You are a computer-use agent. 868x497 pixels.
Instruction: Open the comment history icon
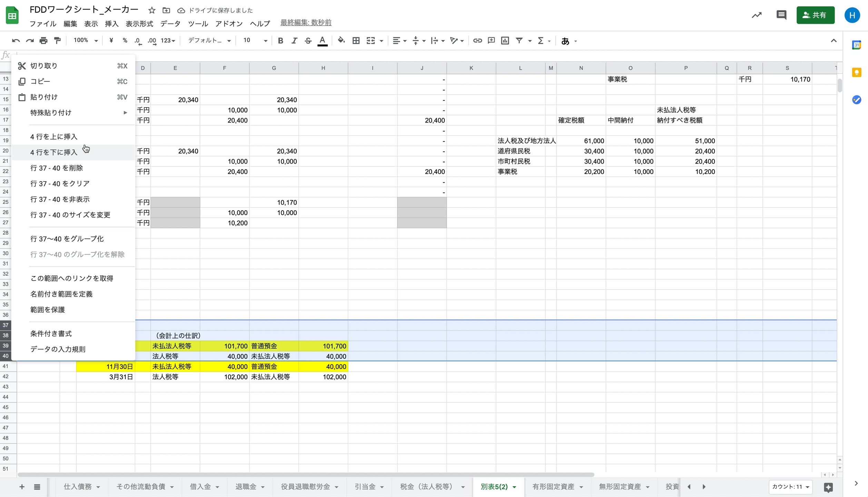[781, 15]
